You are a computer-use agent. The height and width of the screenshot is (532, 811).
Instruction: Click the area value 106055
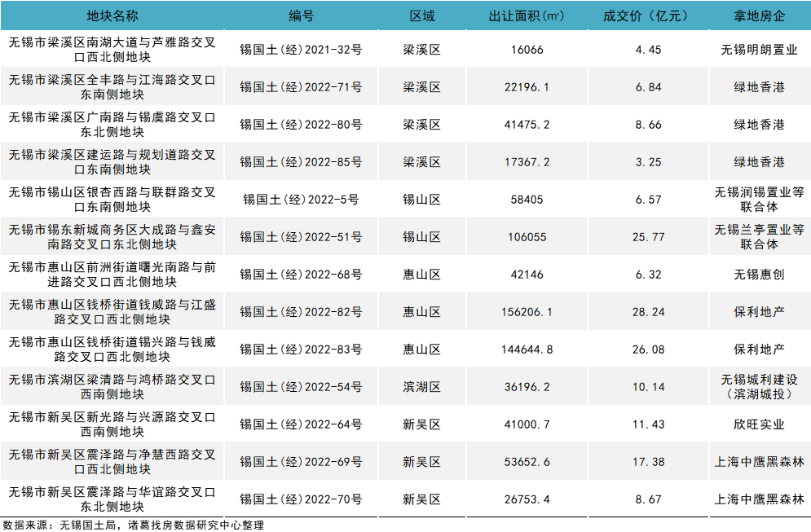coord(527,237)
